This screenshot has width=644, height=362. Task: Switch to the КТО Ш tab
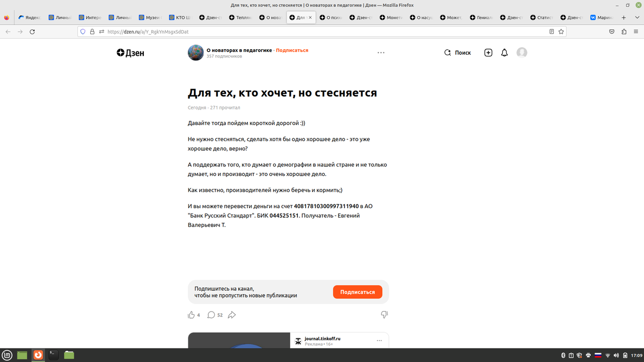pos(180,17)
